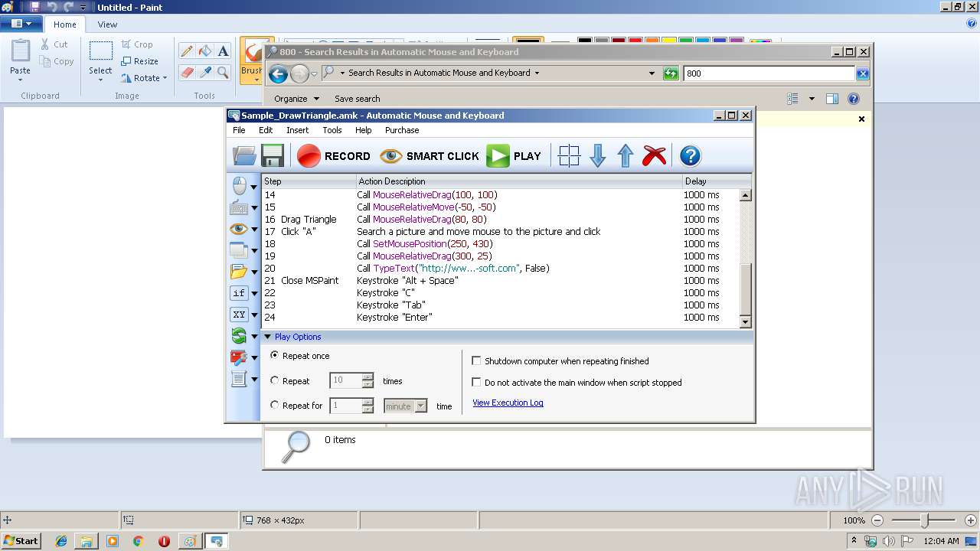Image resolution: width=980 pixels, height=551 pixels.
Task: Select step 20 TypeText action row
Action: pos(501,269)
